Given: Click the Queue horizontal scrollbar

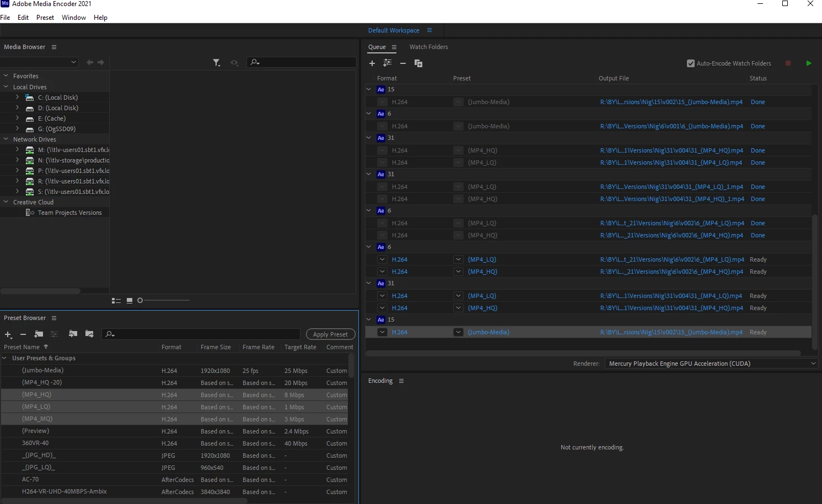Looking at the screenshot, I should pyautogui.click(x=583, y=353).
